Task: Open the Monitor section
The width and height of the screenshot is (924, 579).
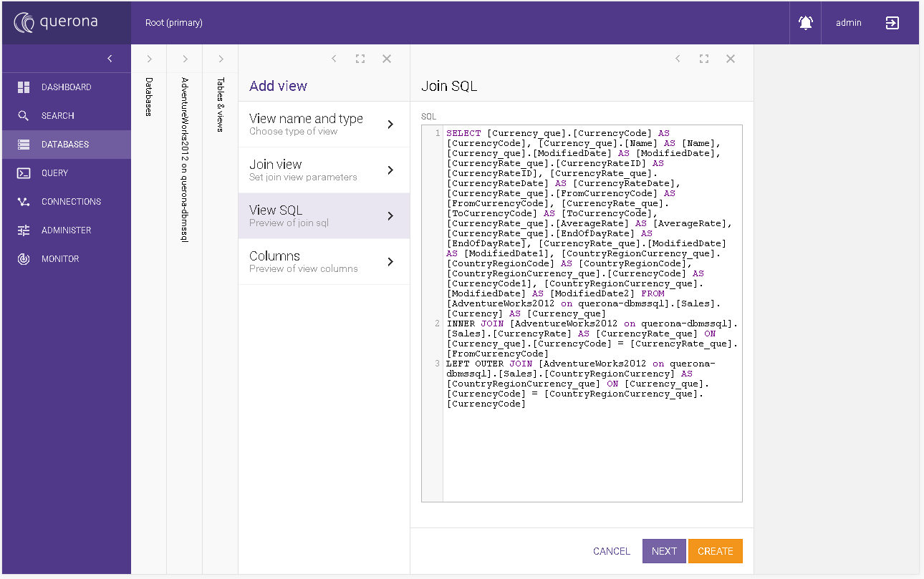Action: click(67, 259)
